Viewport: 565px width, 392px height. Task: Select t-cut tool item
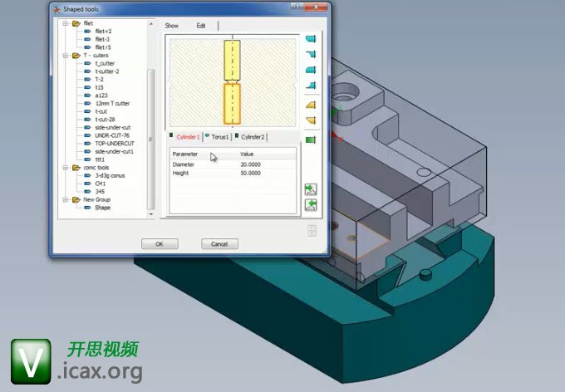(x=101, y=111)
